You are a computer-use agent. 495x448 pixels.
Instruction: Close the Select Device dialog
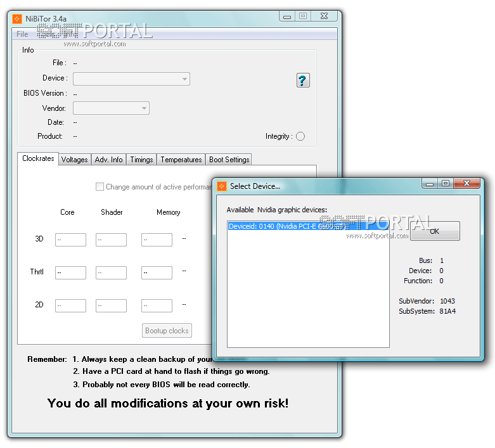466,183
